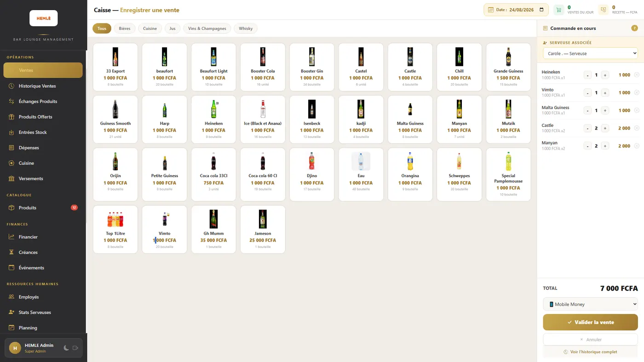Click the Recette FCFA money icon

click(604, 10)
